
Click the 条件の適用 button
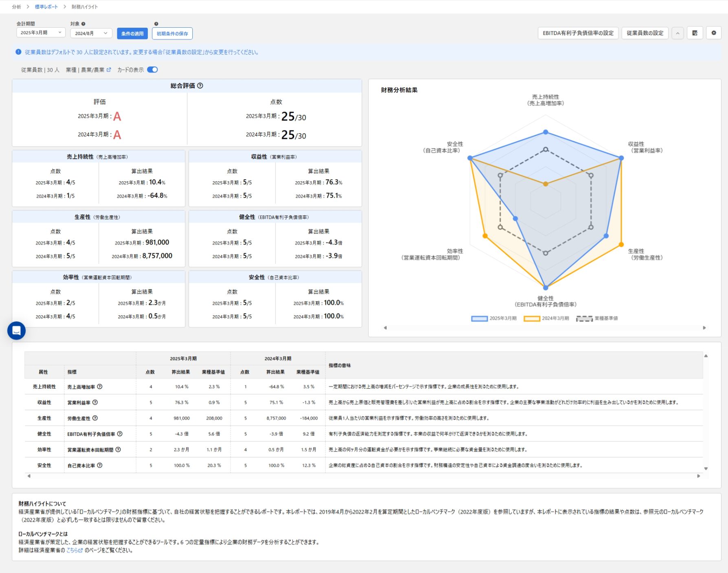click(x=132, y=33)
